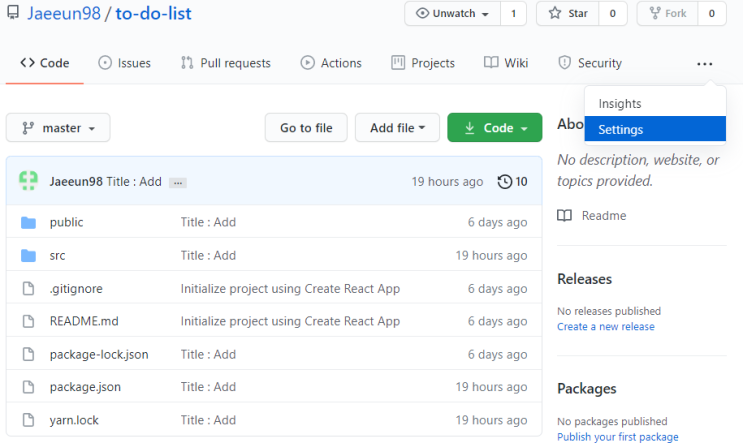Click the Create a new release link
This screenshot has height=443, width=743.
(605, 327)
